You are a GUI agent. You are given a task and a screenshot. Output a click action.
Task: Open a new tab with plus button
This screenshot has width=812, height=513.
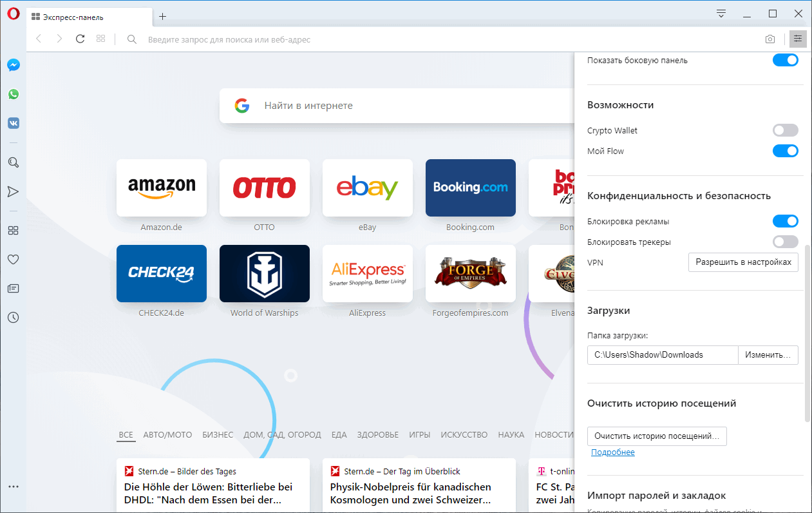[162, 17]
